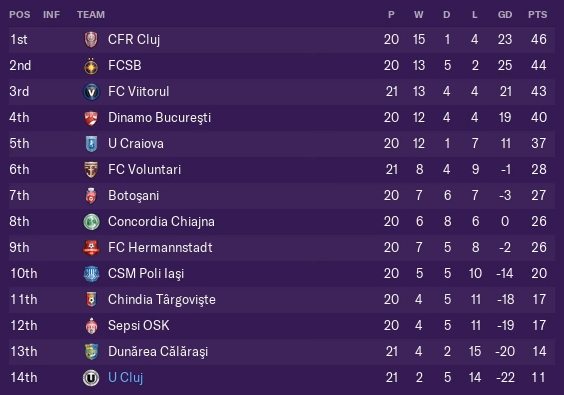Click the POS column header
564x395 pixels.
coord(20,15)
